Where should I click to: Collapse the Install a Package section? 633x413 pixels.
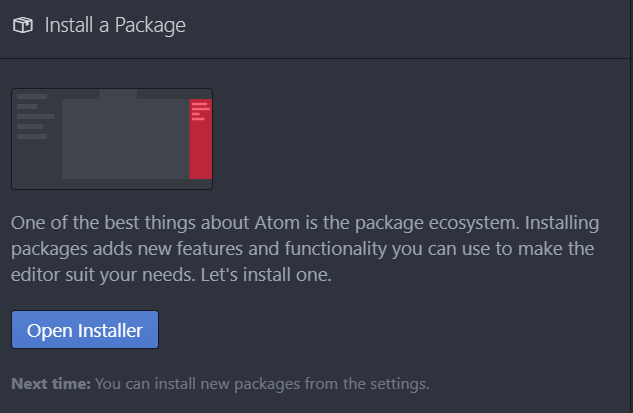115,25
